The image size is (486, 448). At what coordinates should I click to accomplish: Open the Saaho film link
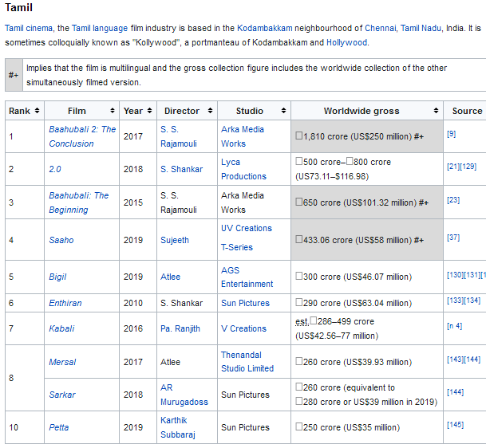click(x=61, y=240)
